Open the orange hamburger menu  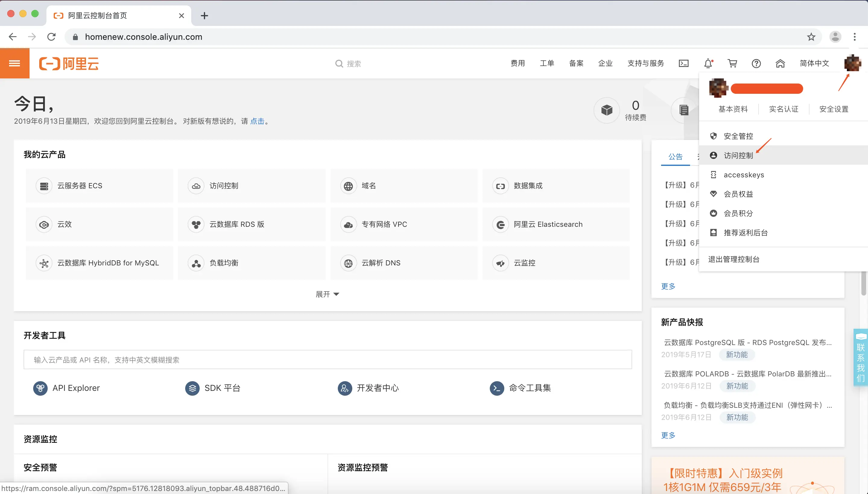14,63
